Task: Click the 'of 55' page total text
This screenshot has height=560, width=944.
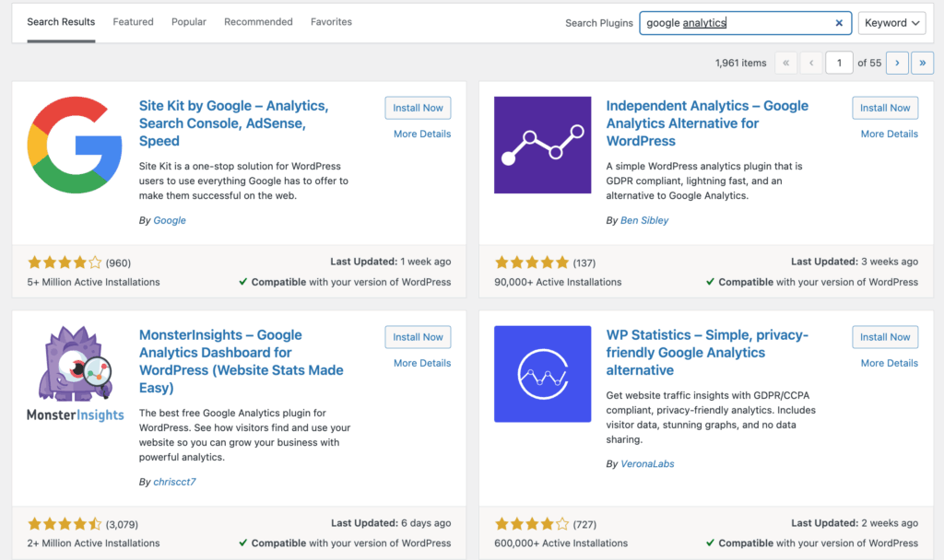Action: pyautogui.click(x=869, y=63)
